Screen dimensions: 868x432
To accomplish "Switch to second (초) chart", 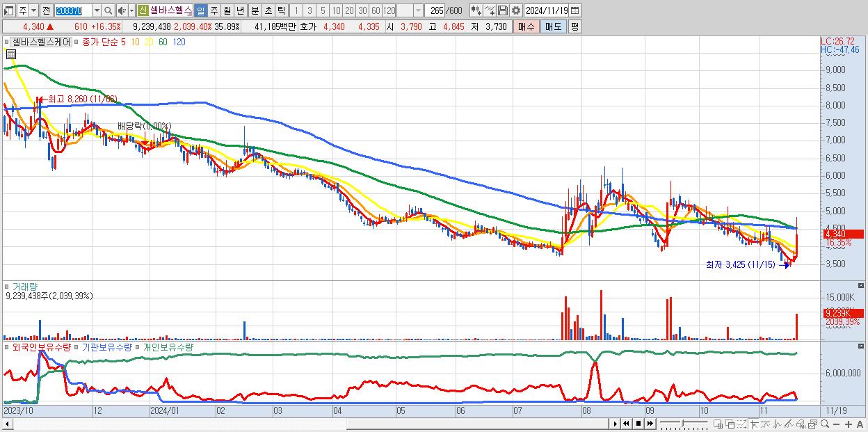I will (x=268, y=10).
